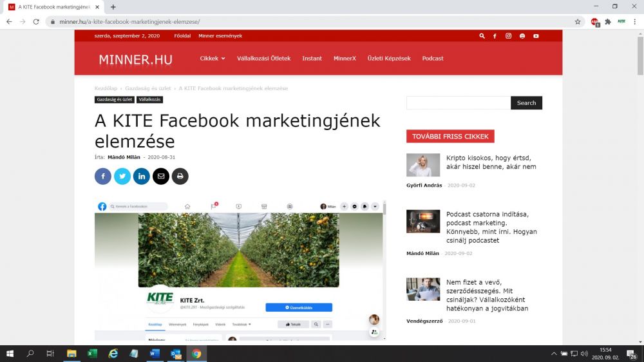Viewport: 644px width, 362px height.
Task: Open További friss cikkek heading
Action: tap(450, 137)
